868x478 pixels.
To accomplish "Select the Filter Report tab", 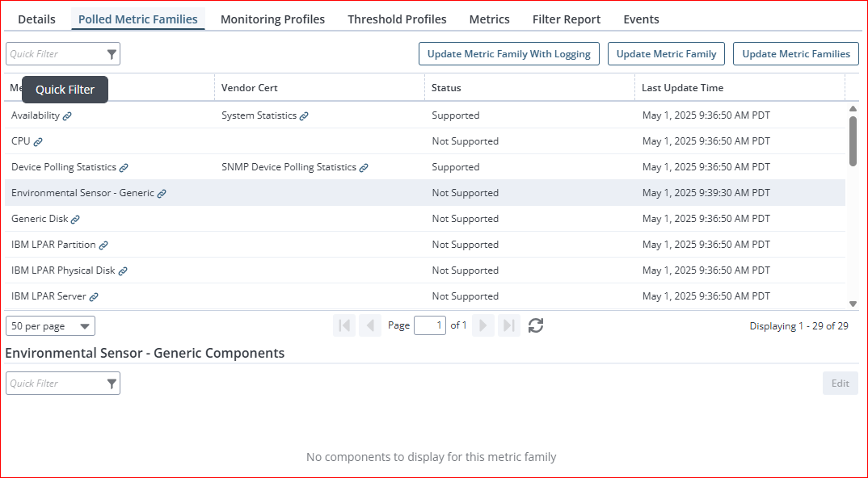I will (x=566, y=19).
